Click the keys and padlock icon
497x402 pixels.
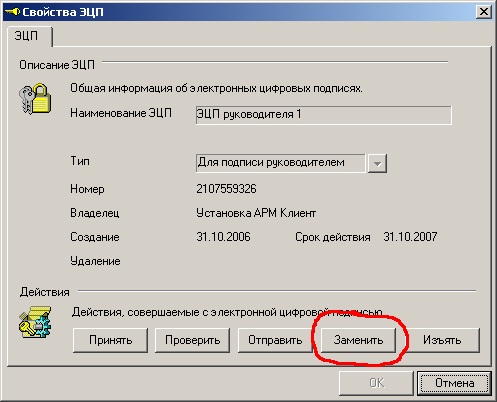(35, 99)
